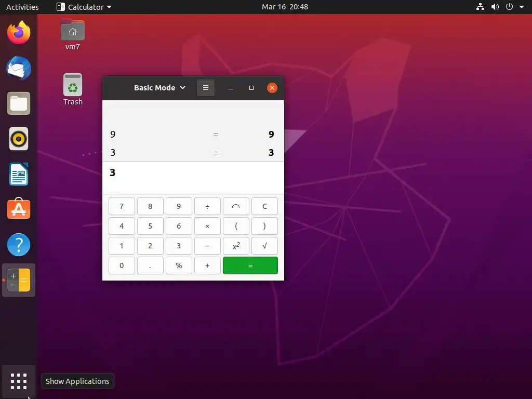Screen dimensions: 532x399
Task: Click the power icon in the top bar
Action: tap(509, 7)
